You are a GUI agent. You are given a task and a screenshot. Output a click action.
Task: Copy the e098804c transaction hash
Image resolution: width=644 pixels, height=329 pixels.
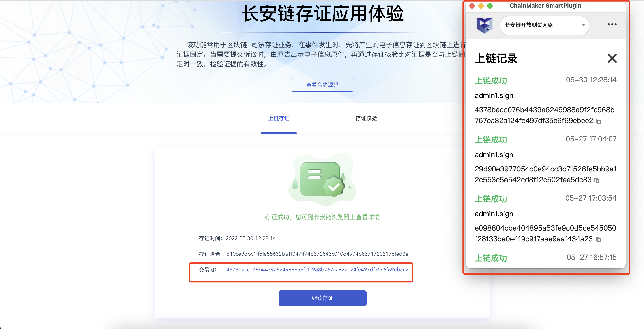598,240
